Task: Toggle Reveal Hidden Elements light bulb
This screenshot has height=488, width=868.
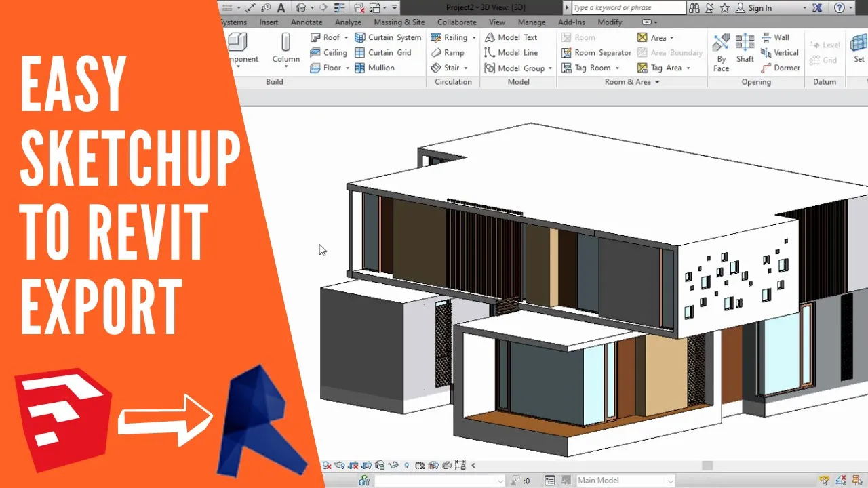Action: (406, 466)
